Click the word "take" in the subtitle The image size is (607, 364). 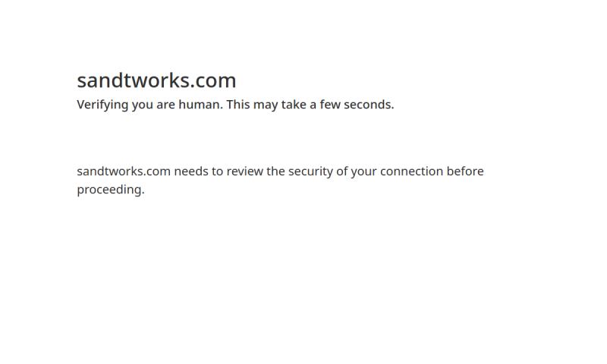click(x=294, y=105)
